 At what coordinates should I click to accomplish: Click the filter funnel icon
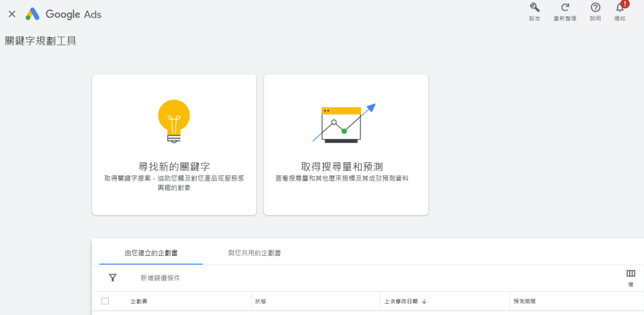113,278
